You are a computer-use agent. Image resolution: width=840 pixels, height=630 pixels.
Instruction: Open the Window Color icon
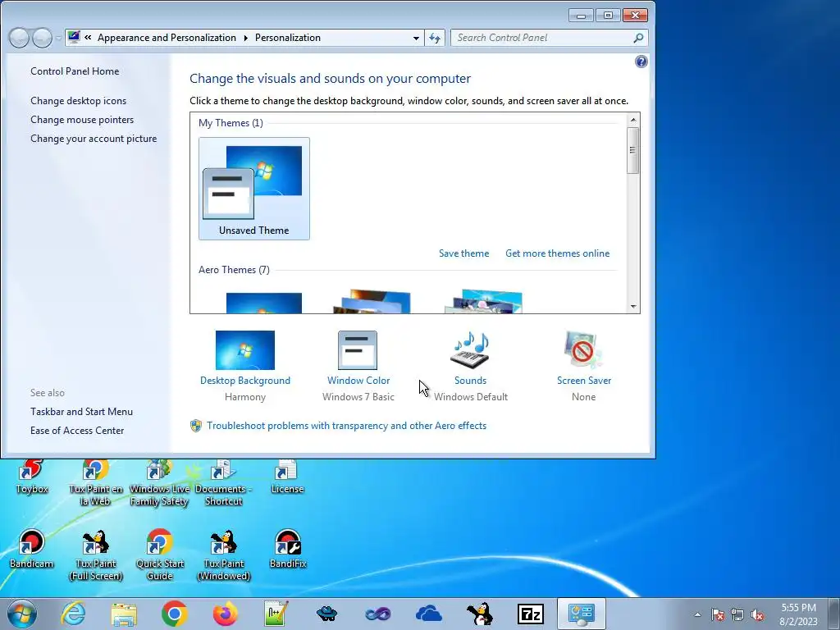click(358, 350)
